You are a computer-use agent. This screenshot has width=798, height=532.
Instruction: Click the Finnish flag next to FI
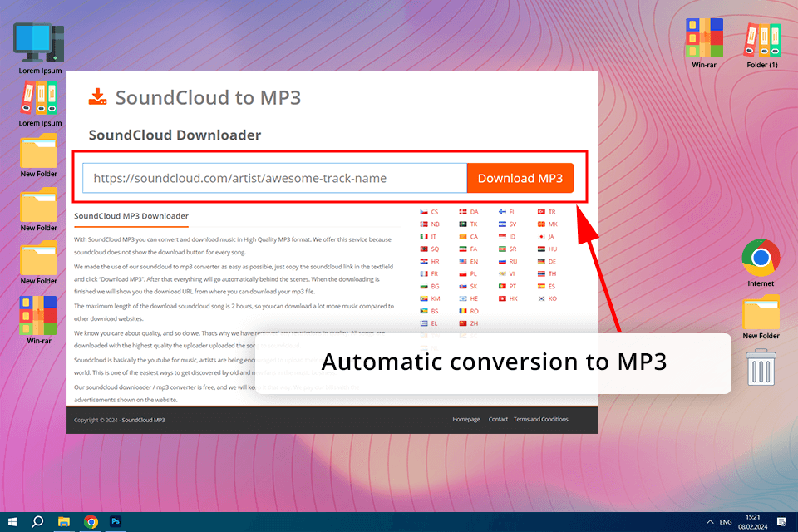pos(502,212)
